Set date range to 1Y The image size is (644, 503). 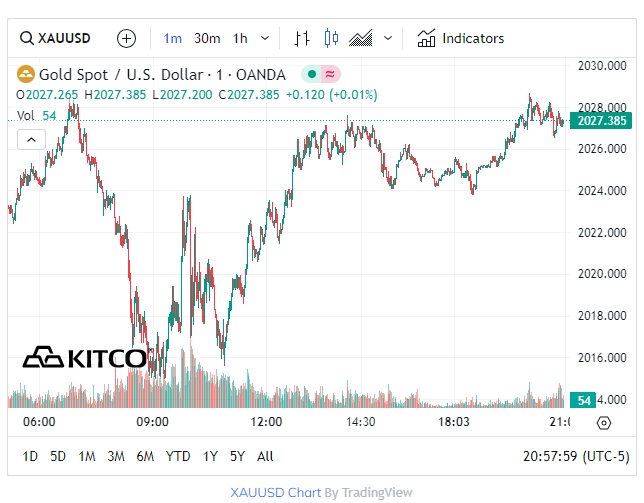click(210, 456)
